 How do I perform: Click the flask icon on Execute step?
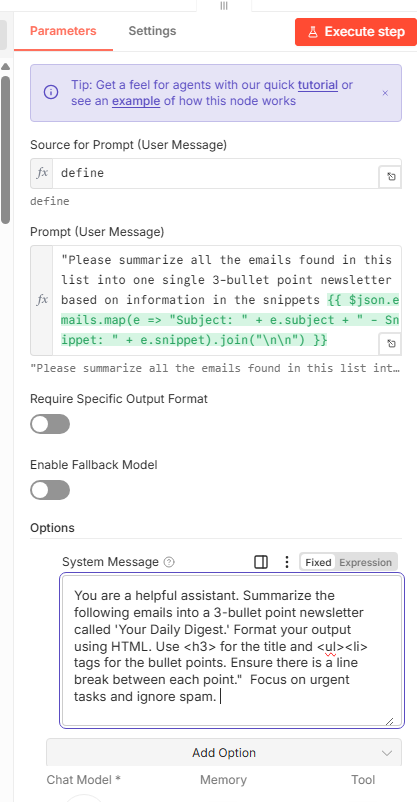(312, 32)
